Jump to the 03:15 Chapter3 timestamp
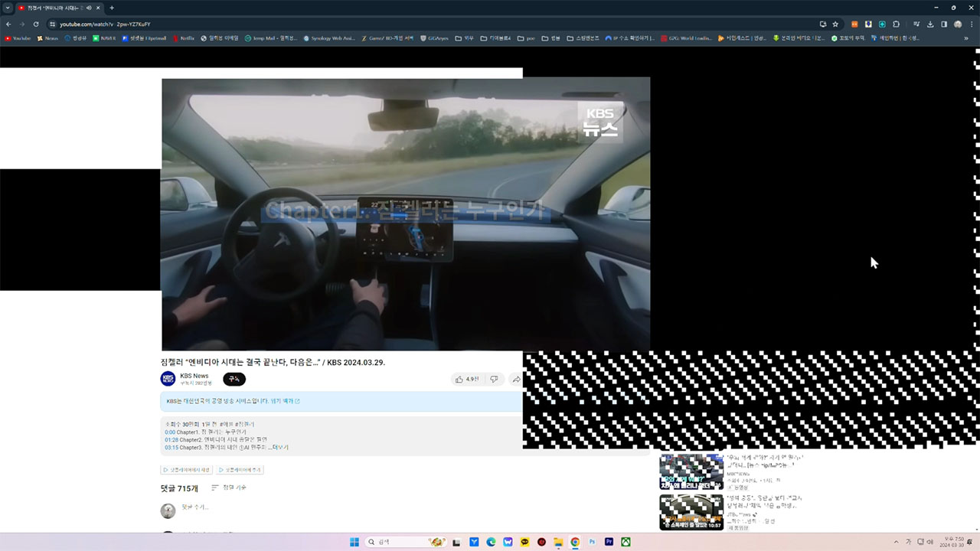The height and width of the screenshot is (551, 980). pyautogui.click(x=171, y=448)
